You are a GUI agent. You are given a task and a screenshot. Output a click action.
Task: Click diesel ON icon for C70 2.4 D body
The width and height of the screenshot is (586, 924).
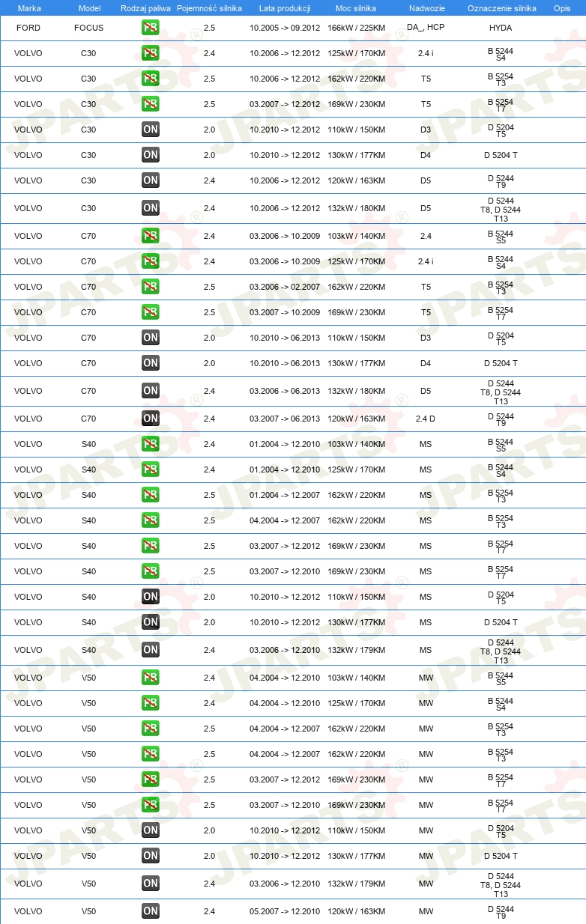[151, 419]
